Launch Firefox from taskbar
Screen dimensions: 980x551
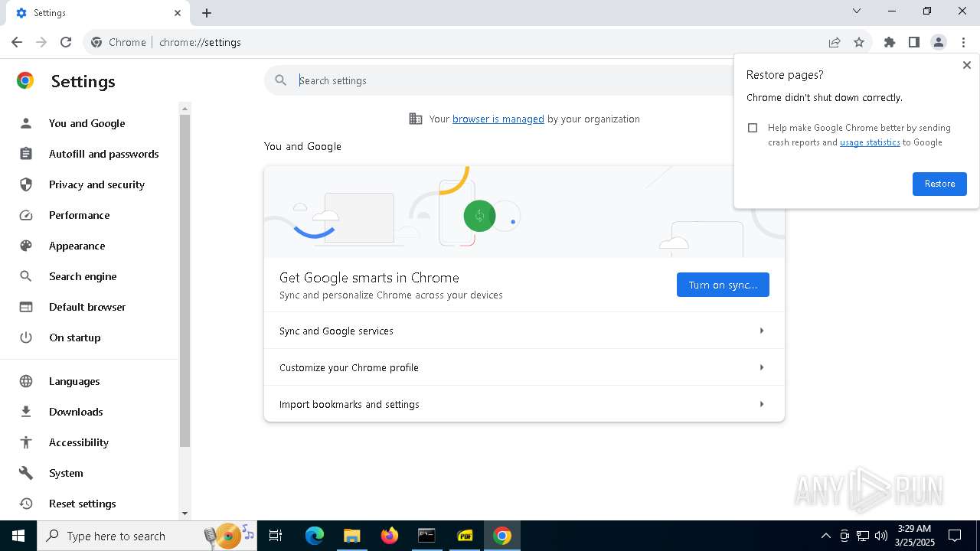389,536
